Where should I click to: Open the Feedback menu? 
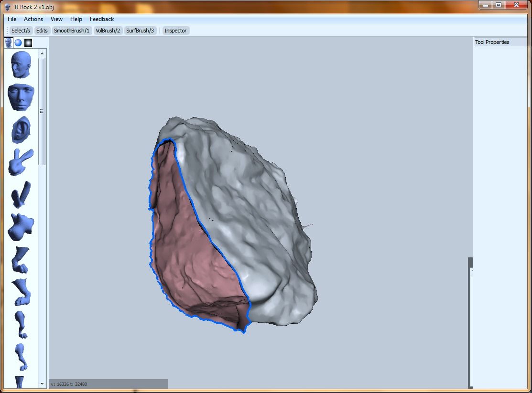pyautogui.click(x=101, y=19)
